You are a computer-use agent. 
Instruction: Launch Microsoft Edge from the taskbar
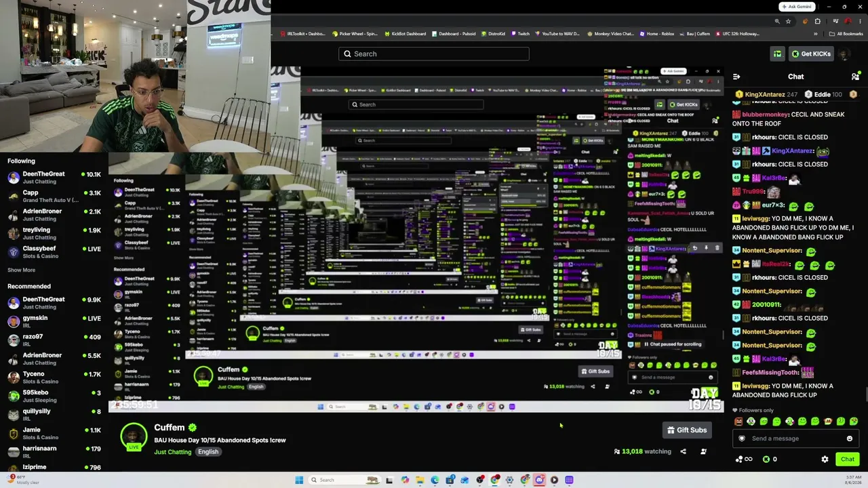435,480
